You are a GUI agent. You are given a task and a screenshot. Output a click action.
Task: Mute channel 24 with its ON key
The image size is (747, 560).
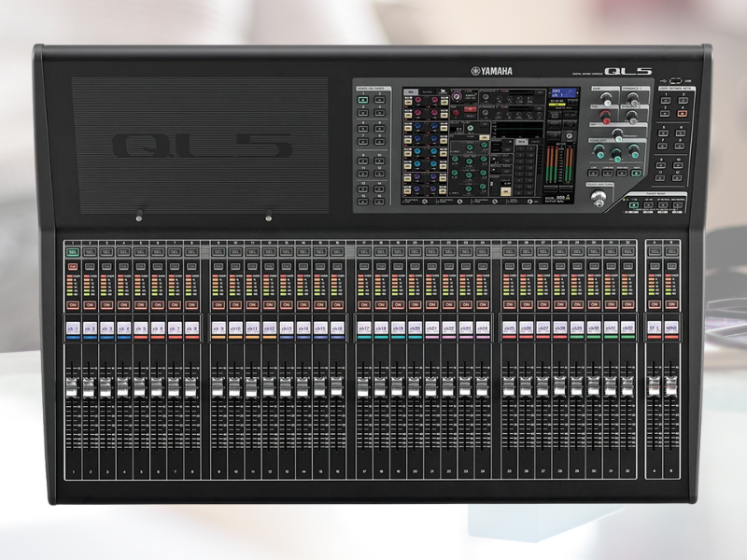483,304
